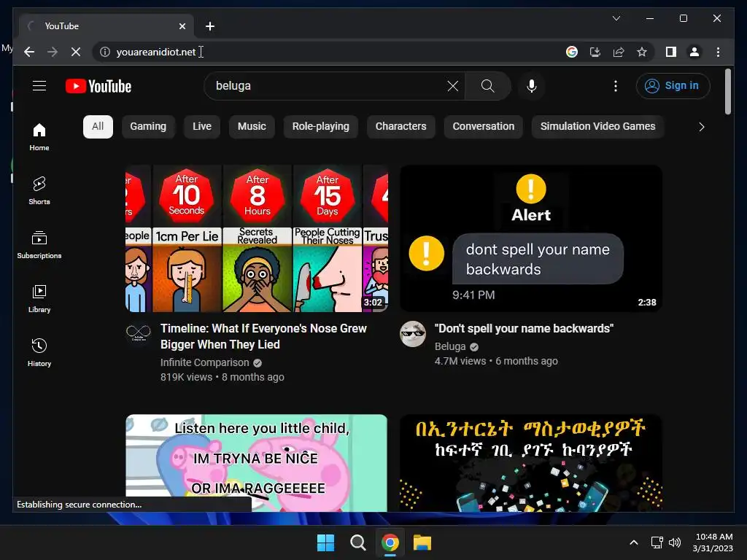Go to Home in sidebar
The image size is (747, 560).
point(39,136)
